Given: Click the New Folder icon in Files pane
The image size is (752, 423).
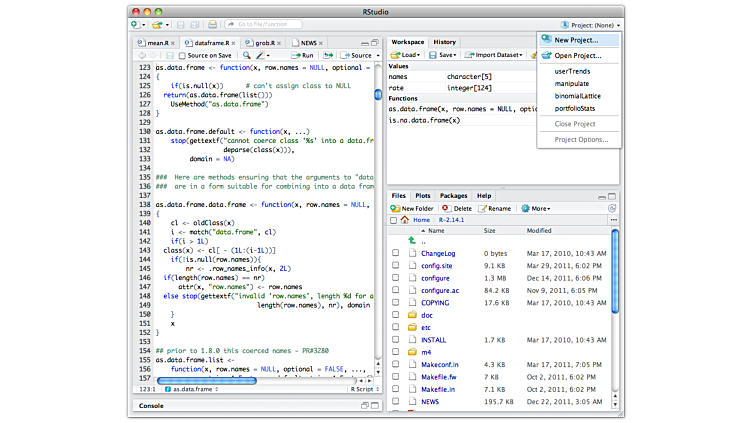Looking at the screenshot, I should point(395,208).
